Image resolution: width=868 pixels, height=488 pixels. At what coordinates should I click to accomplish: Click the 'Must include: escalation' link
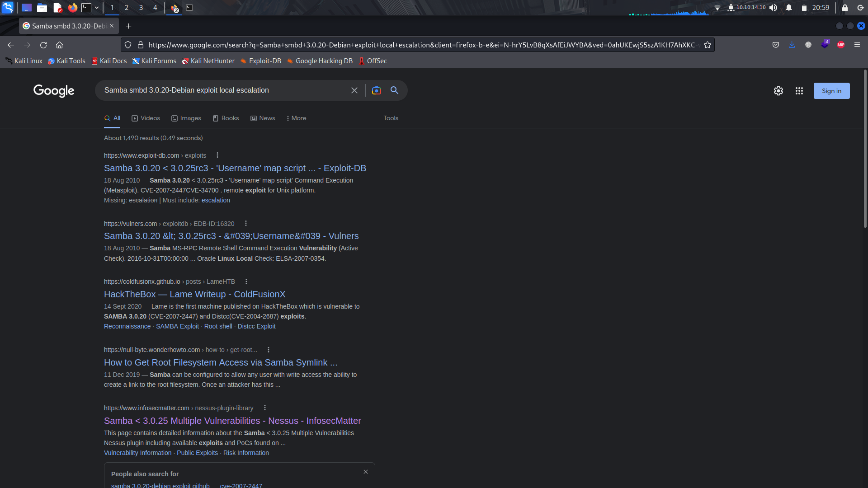[x=216, y=200]
